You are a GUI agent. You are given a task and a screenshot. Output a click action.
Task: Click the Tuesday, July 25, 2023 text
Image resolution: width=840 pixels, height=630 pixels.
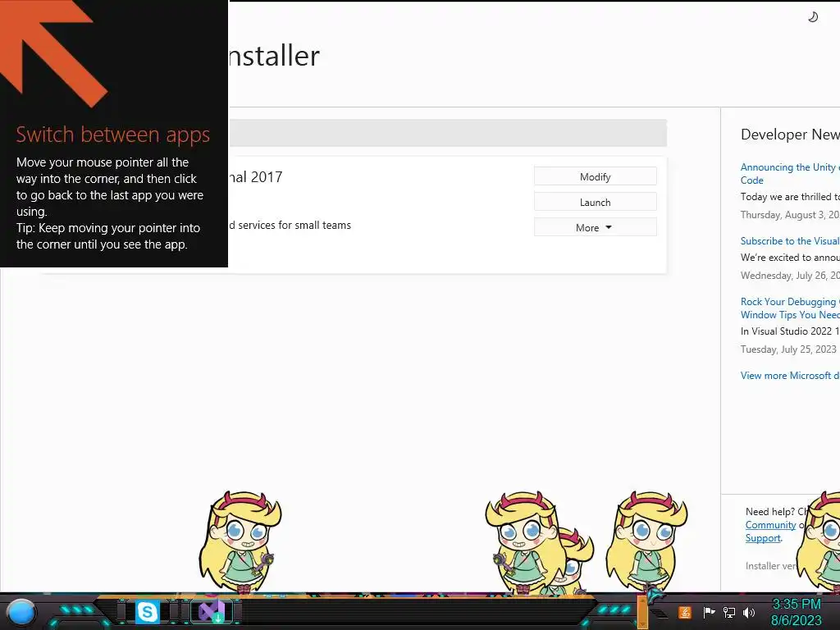[x=788, y=349]
